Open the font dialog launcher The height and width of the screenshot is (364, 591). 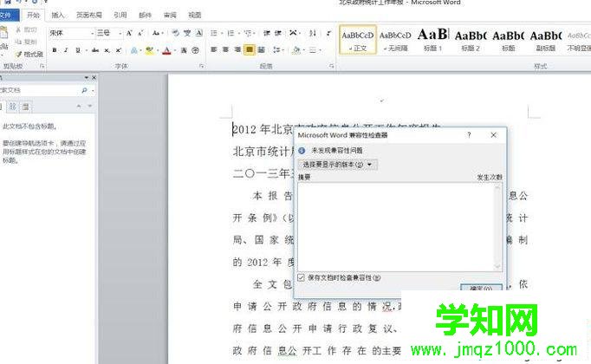(202, 67)
